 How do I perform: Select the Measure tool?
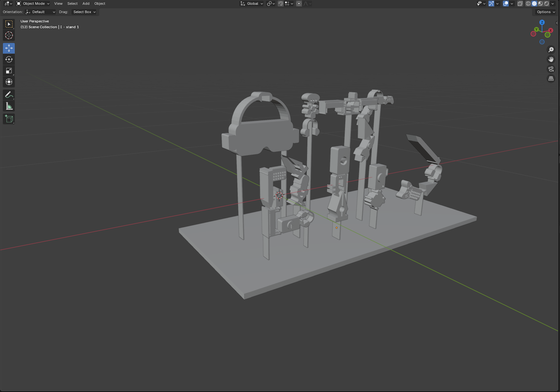click(9, 106)
